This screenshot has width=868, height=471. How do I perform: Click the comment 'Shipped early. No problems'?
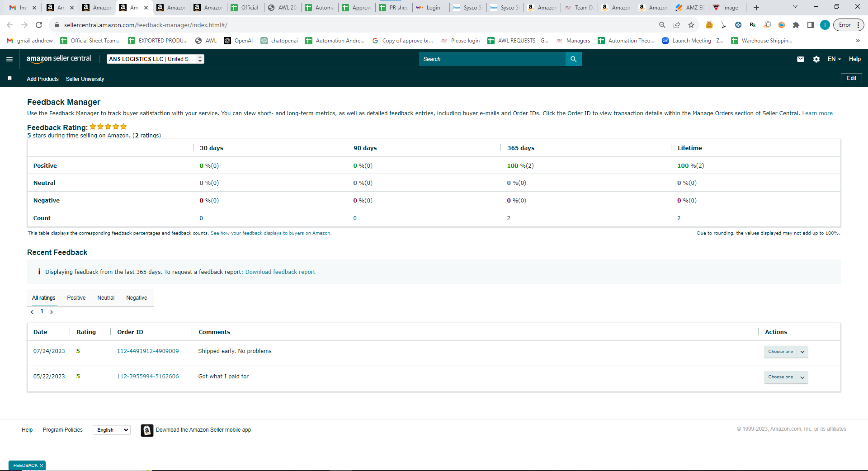(x=235, y=351)
